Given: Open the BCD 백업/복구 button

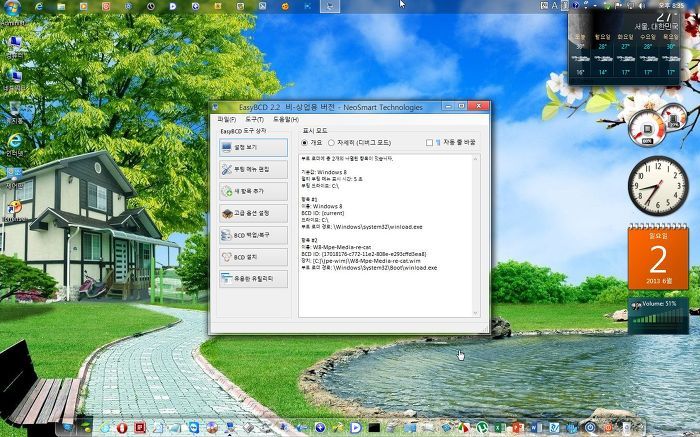Looking at the screenshot, I should (x=253, y=235).
